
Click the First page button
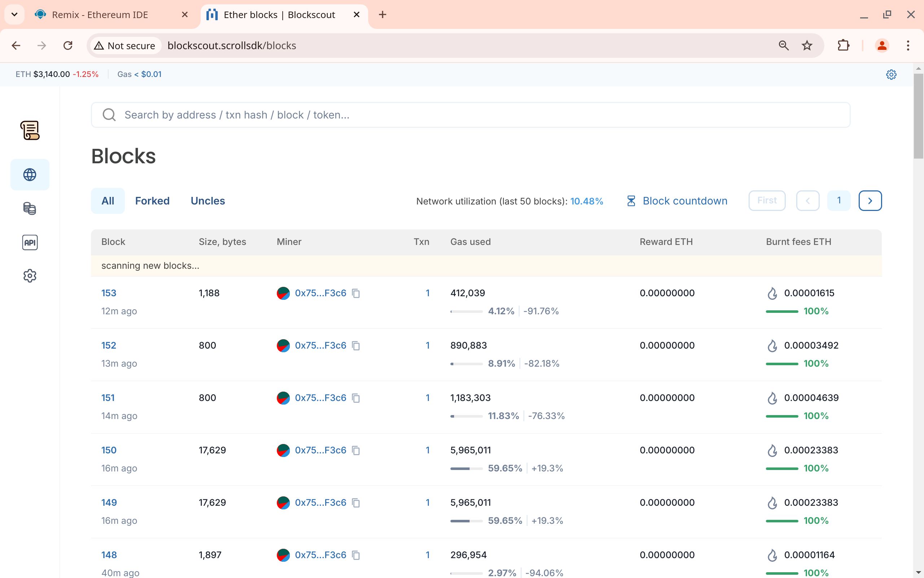tap(767, 201)
